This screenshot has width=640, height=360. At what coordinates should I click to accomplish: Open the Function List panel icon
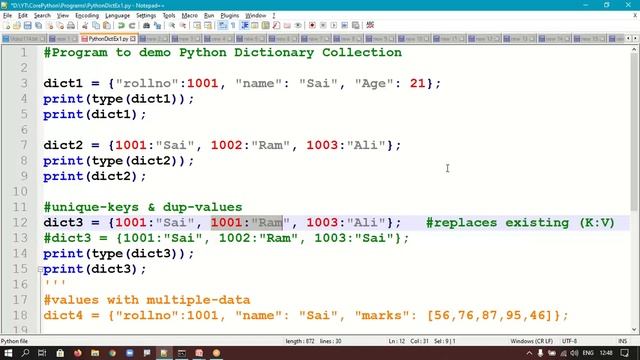pos(276,25)
